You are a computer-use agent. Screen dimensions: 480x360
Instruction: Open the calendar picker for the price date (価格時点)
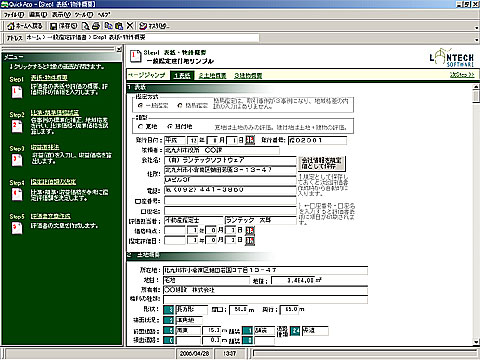coord(250,230)
